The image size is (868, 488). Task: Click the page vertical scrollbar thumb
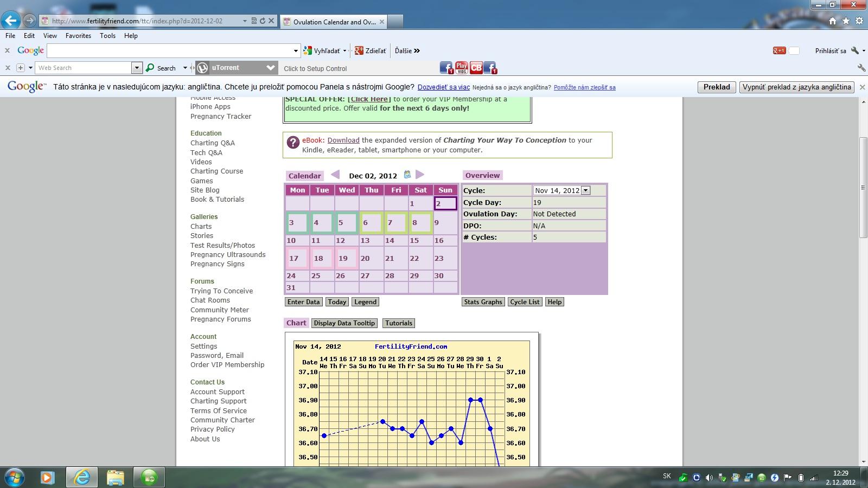point(863,187)
